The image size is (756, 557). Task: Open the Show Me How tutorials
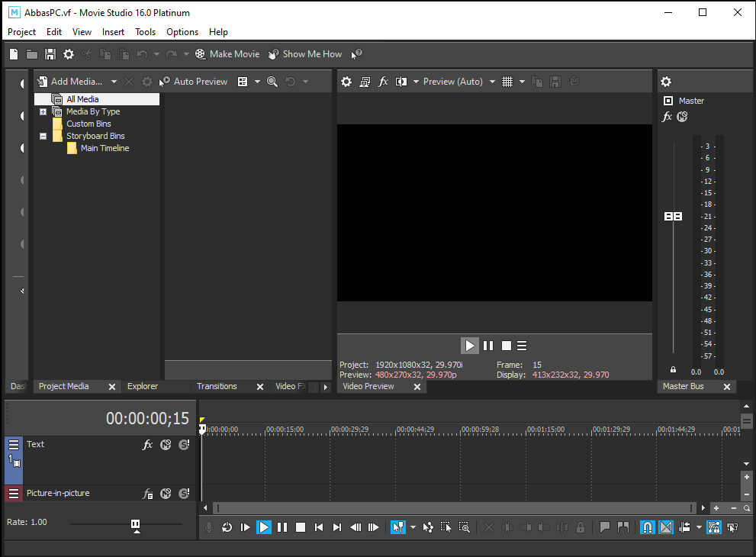(305, 54)
